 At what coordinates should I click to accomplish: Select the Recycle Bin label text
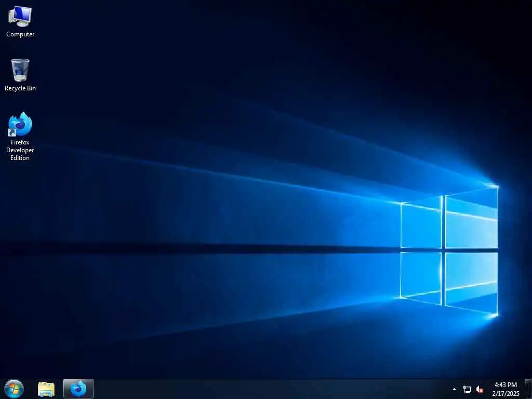(x=20, y=88)
